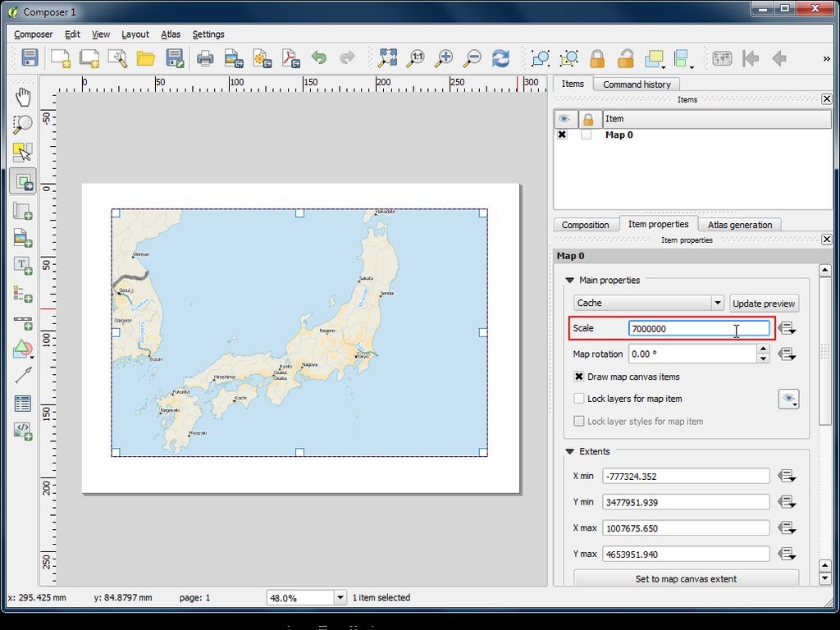Click Set to map canvas extent button
The height and width of the screenshot is (630, 840).
pyautogui.click(x=686, y=578)
